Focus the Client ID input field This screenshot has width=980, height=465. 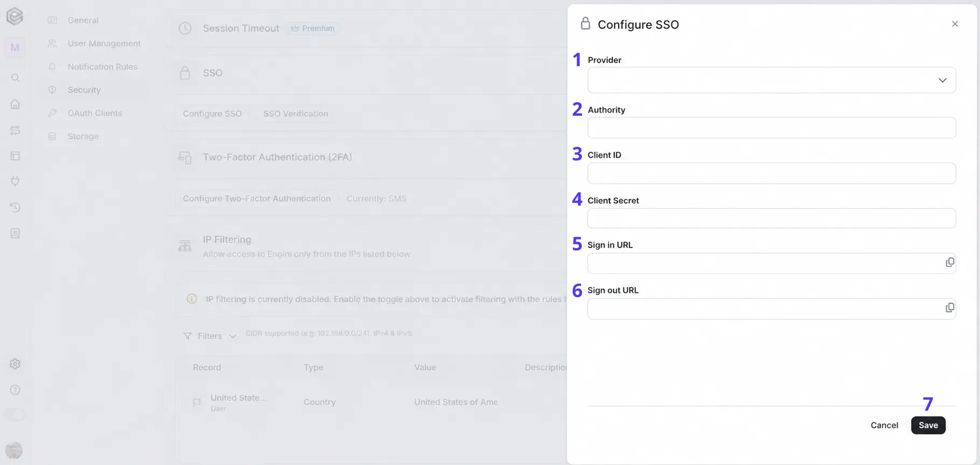click(x=772, y=173)
